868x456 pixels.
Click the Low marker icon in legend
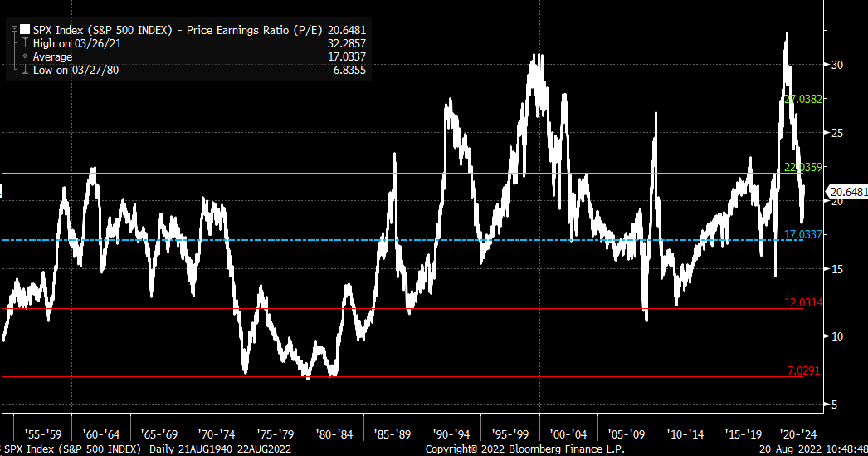click(24, 70)
